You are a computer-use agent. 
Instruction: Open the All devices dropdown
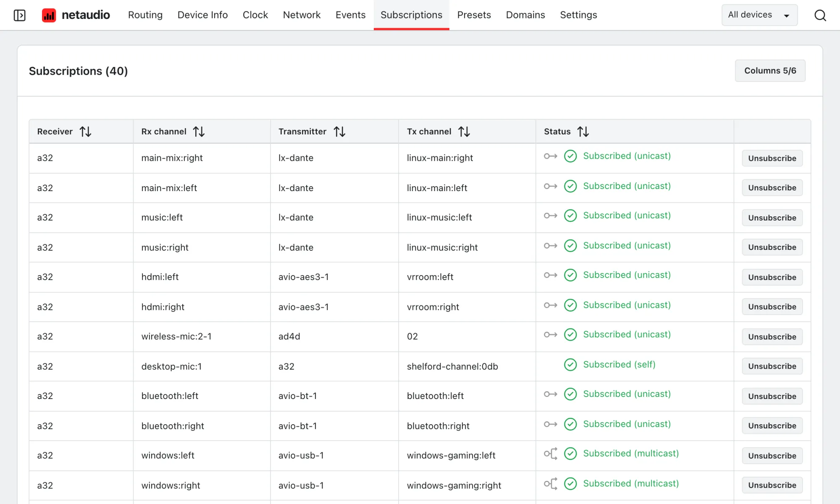(759, 15)
